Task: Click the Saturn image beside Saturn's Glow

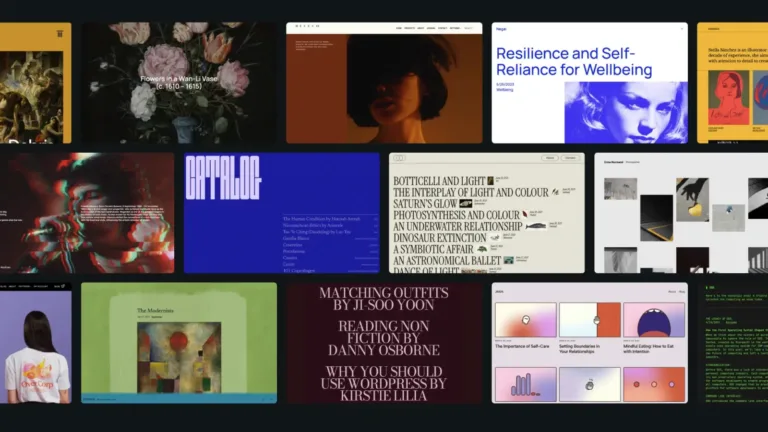Action: (466, 203)
